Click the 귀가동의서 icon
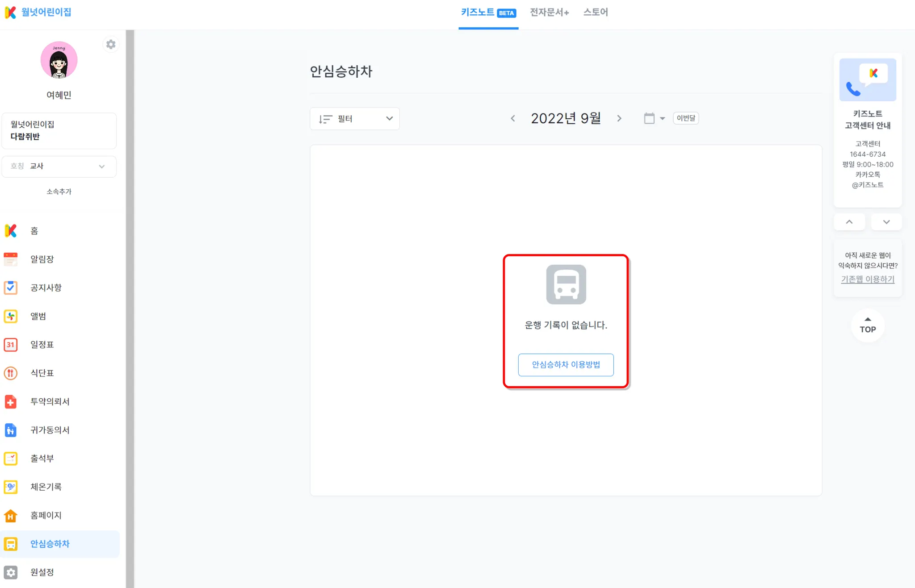 (11, 430)
